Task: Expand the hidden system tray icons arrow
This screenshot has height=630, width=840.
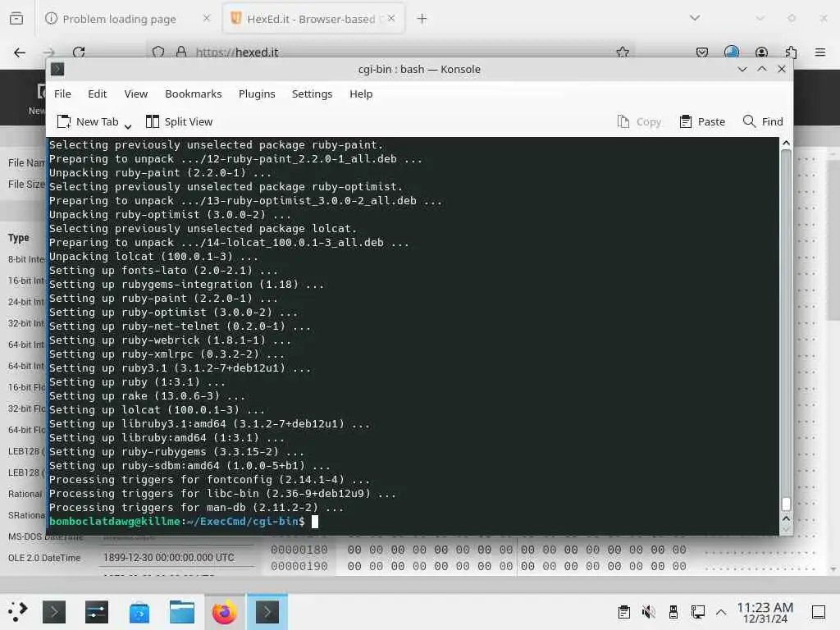Action: point(721,612)
